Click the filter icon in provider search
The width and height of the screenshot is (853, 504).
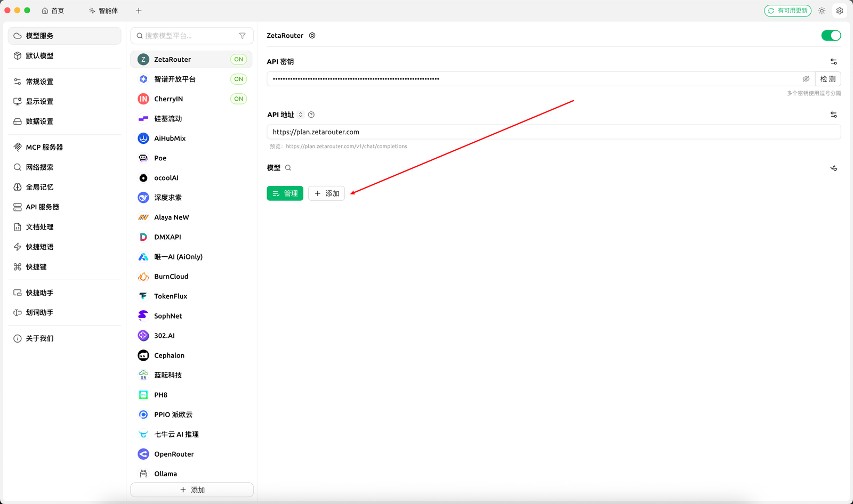point(243,36)
